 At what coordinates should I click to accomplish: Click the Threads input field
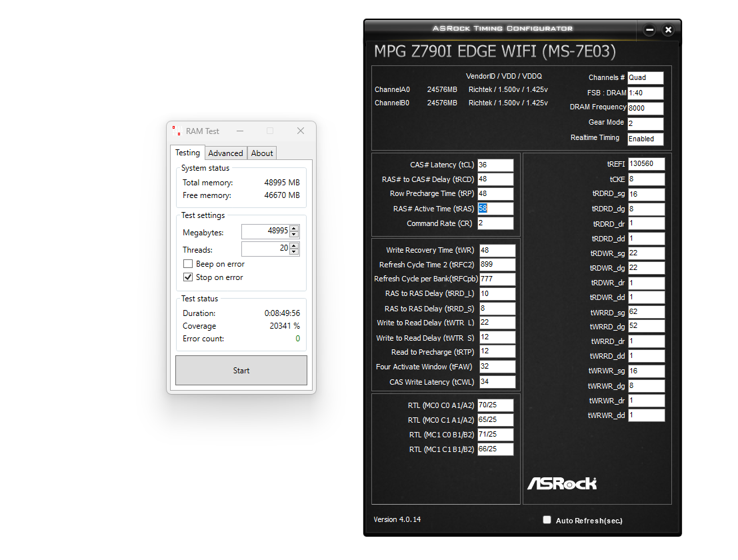[265, 249]
